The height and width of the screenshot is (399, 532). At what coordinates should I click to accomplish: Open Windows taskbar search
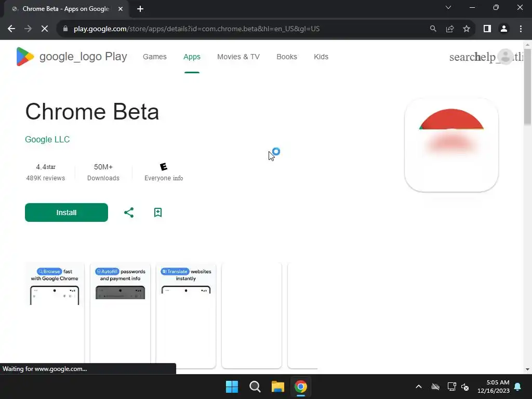(x=255, y=387)
